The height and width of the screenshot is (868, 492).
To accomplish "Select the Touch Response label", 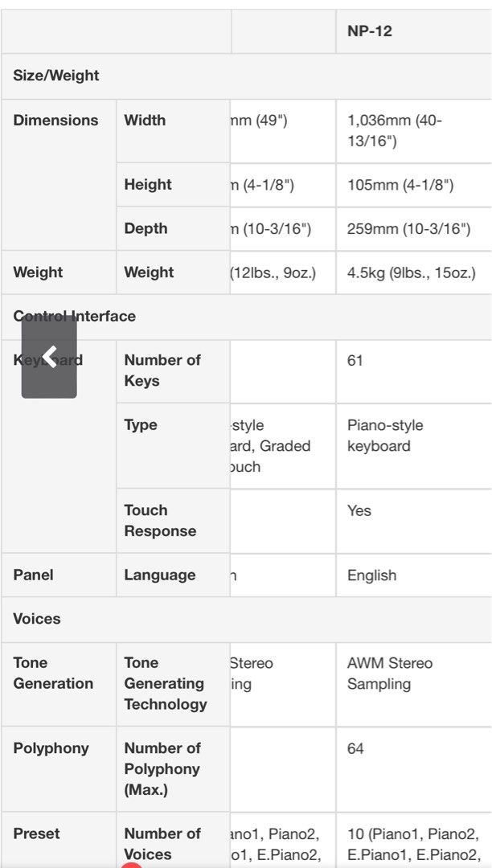I will pos(160,520).
